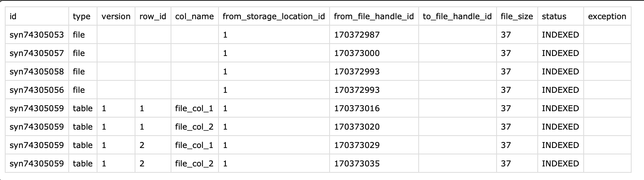Click the syn74305058 id cell
Screen dimensions: 644x180
click(x=37, y=72)
